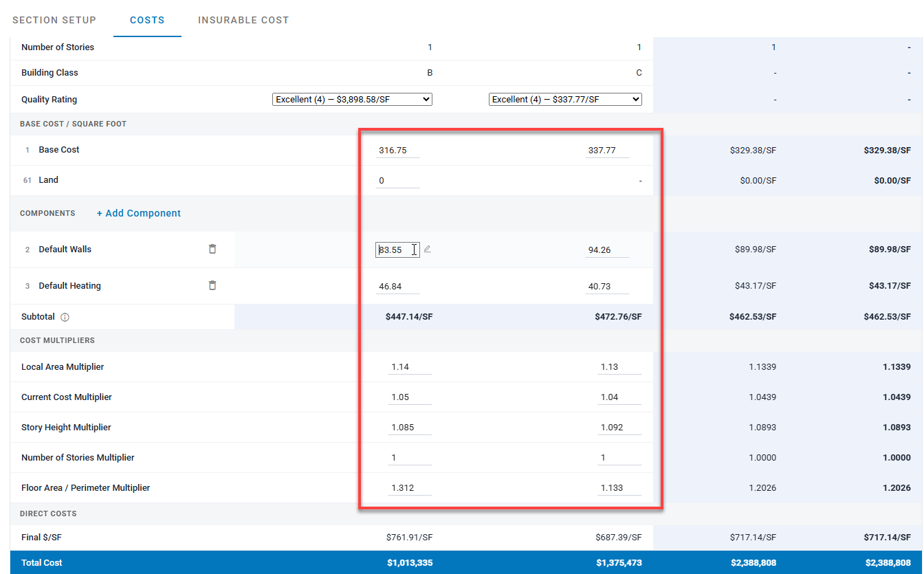Show the Subtotal info tooltip icon
This screenshot has width=924, height=574.
(65, 318)
